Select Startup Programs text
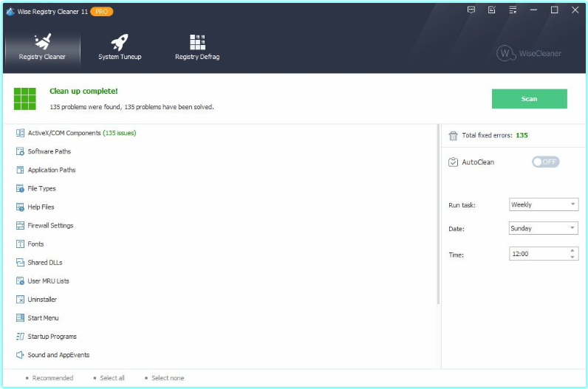588x389 pixels. (x=52, y=337)
